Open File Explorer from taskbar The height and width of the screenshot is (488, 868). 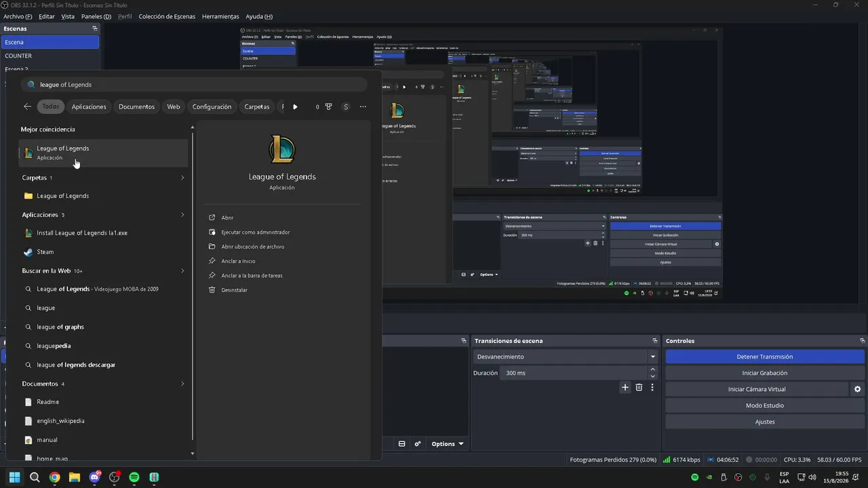coord(74,477)
